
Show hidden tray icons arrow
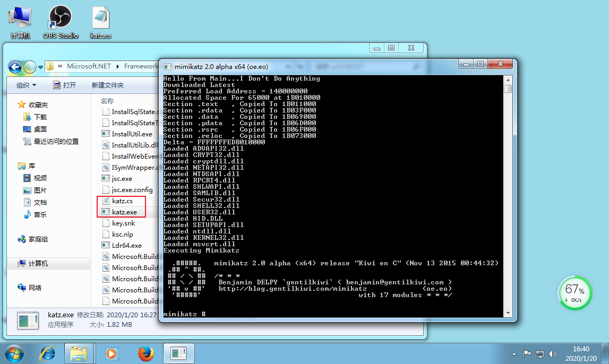pos(514,354)
